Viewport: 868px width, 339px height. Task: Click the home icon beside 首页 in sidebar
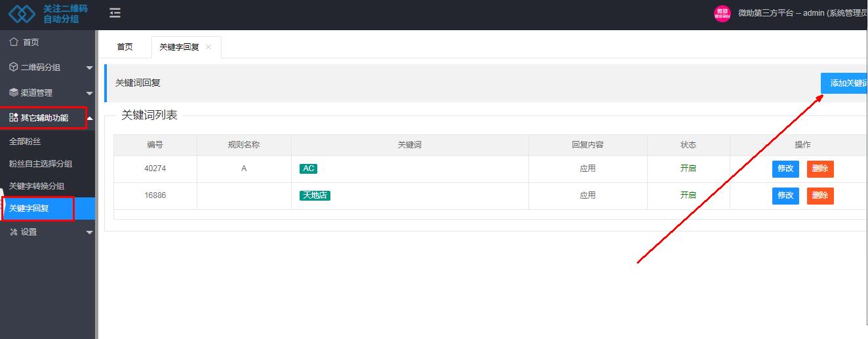tap(14, 42)
